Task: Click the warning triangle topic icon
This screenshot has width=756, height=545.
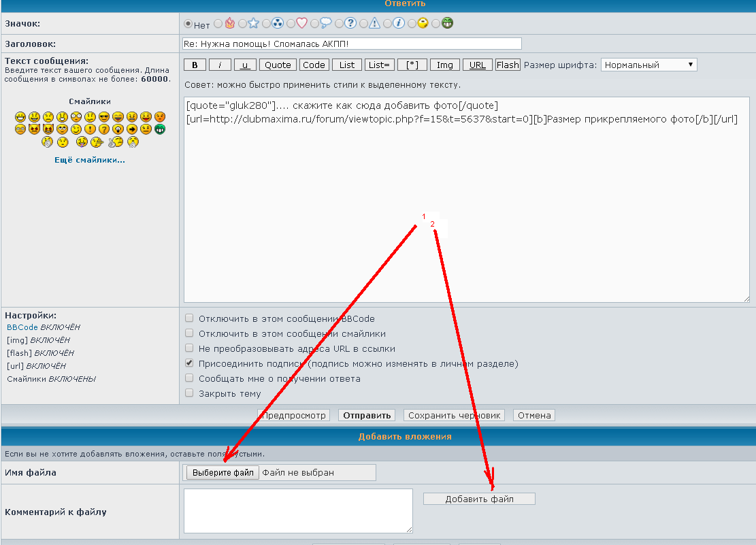Action: [x=374, y=24]
